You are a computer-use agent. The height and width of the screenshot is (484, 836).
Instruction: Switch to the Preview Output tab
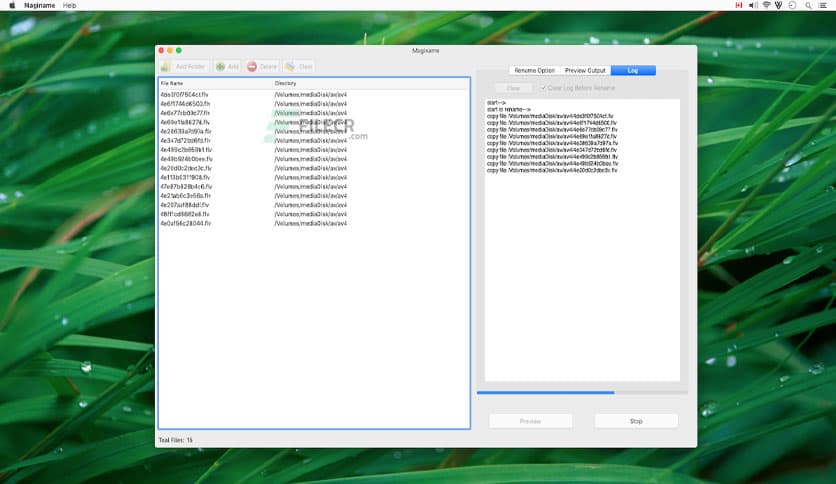pos(585,71)
